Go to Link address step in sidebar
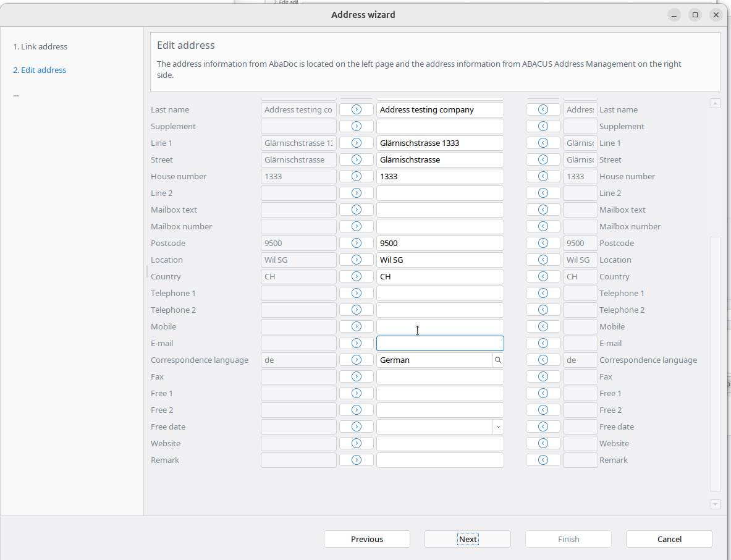This screenshot has width=731, height=560. click(40, 46)
